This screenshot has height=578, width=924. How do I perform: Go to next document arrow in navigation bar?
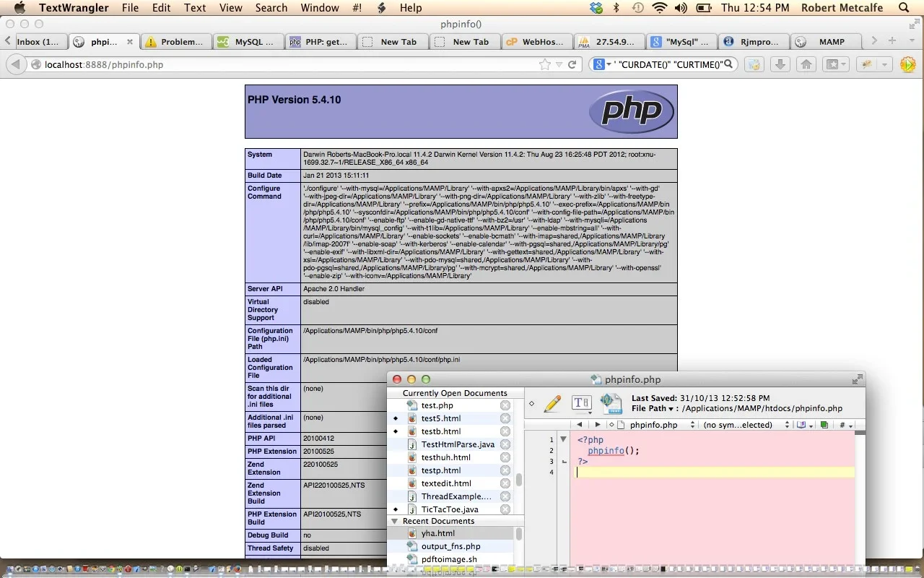click(598, 425)
